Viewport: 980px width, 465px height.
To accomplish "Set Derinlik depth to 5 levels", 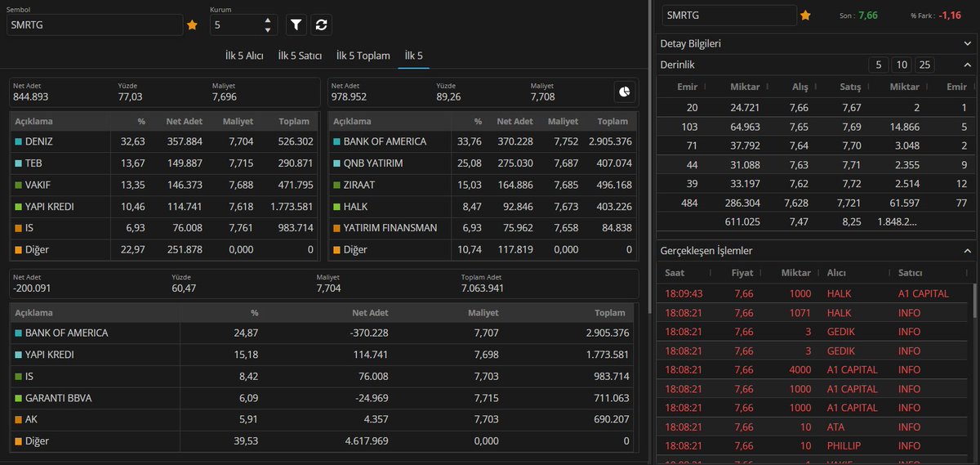I will tap(878, 65).
